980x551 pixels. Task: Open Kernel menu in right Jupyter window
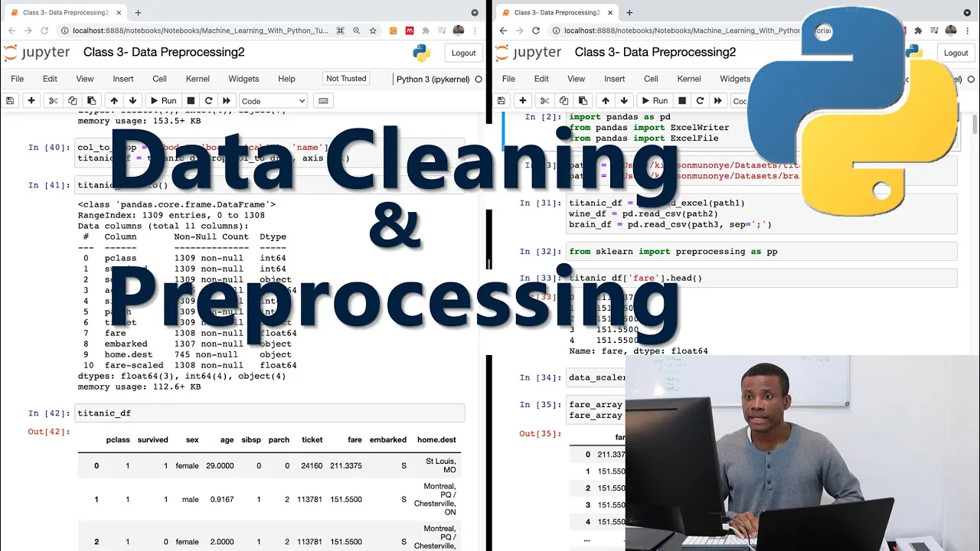[x=689, y=79]
